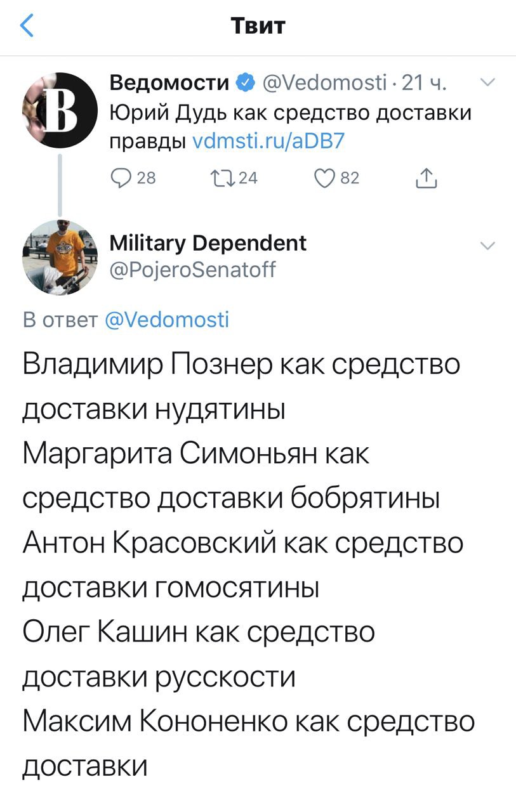This screenshot has width=516, height=812.
Task: Open @Vedomosti in the 'В ответ' line
Action: pos(166,320)
